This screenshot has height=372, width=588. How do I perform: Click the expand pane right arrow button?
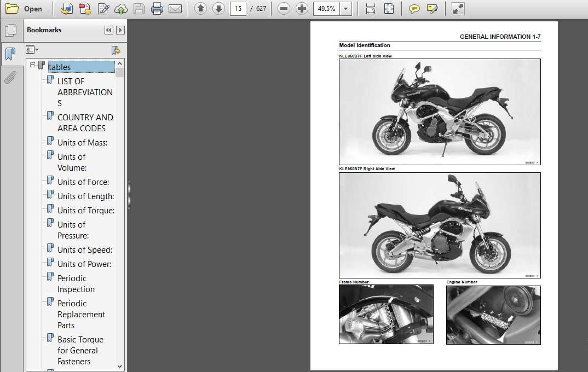click(x=120, y=30)
